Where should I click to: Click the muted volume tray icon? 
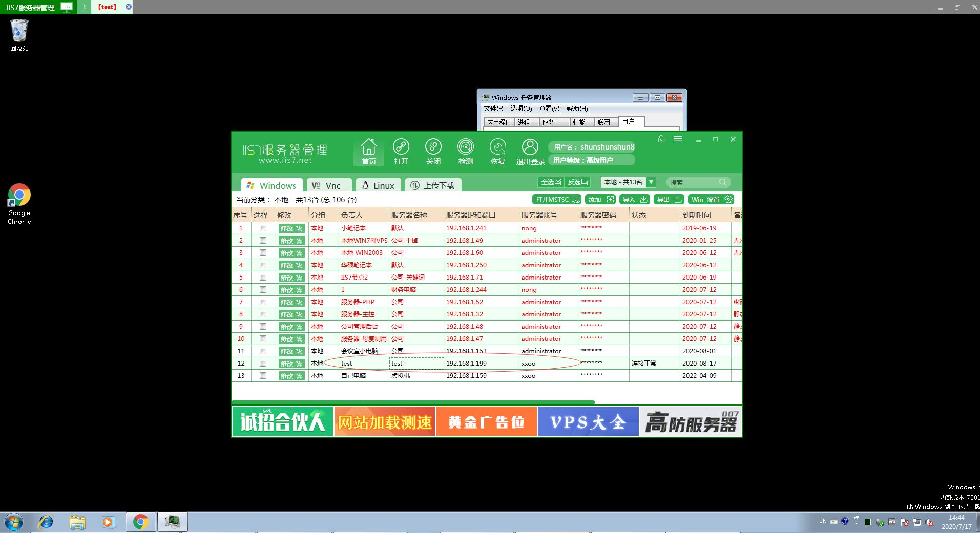[929, 523]
